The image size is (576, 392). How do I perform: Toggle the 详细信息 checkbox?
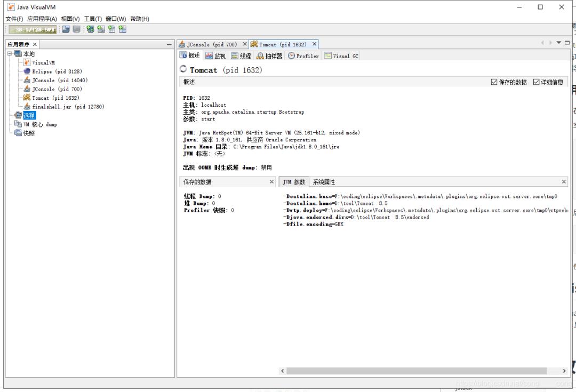(537, 82)
